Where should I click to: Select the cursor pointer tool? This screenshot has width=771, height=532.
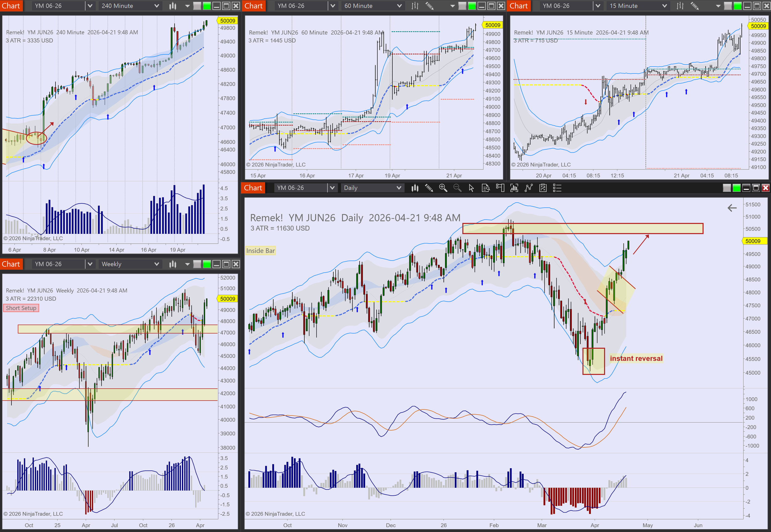coord(471,188)
